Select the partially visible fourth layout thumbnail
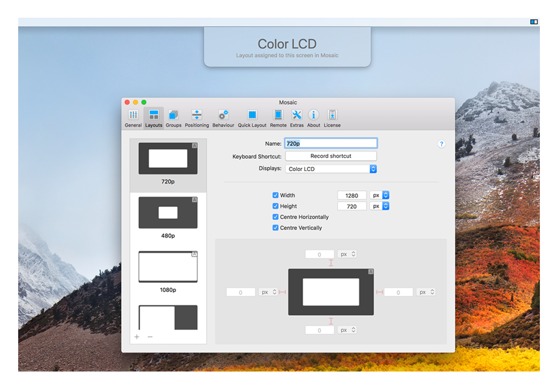Image resolution: width=559 pixels, height=392 pixels. [x=168, y=317]
